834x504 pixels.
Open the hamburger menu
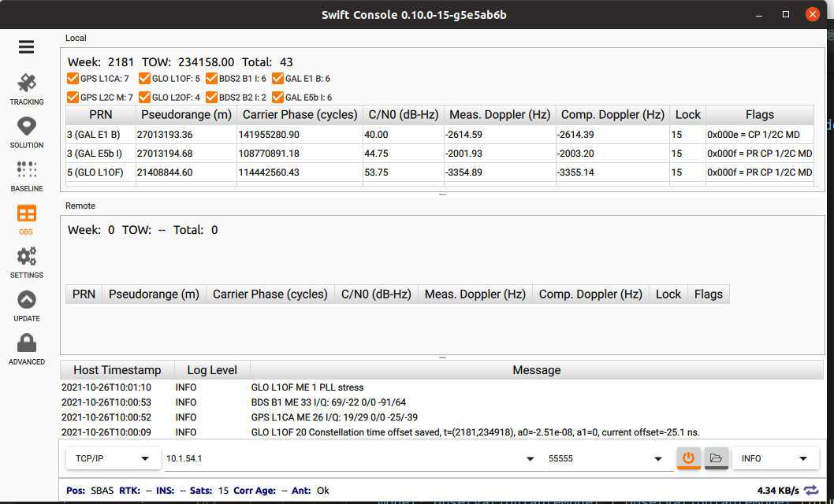(x=26, y=47)
